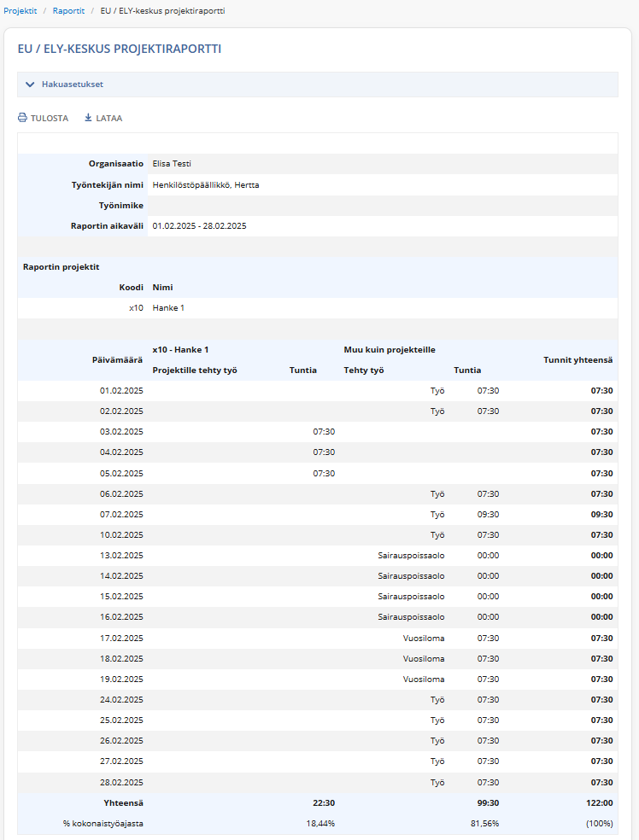This screenshot has height=840, width=639.
Task: Click the project total 22:30
Action: point(324,803)
